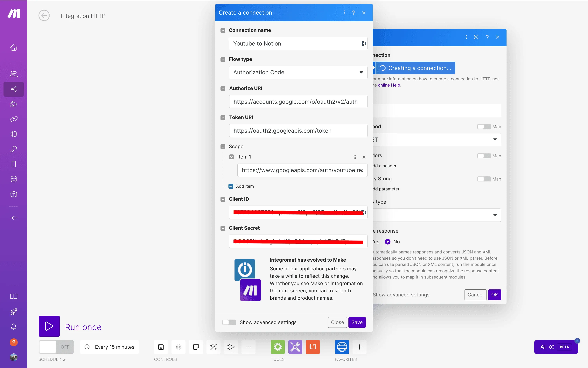The height and width of the screenshot is (368, 588).
Task: Open the orange Help question icon
Action: [x=14, y=343]
